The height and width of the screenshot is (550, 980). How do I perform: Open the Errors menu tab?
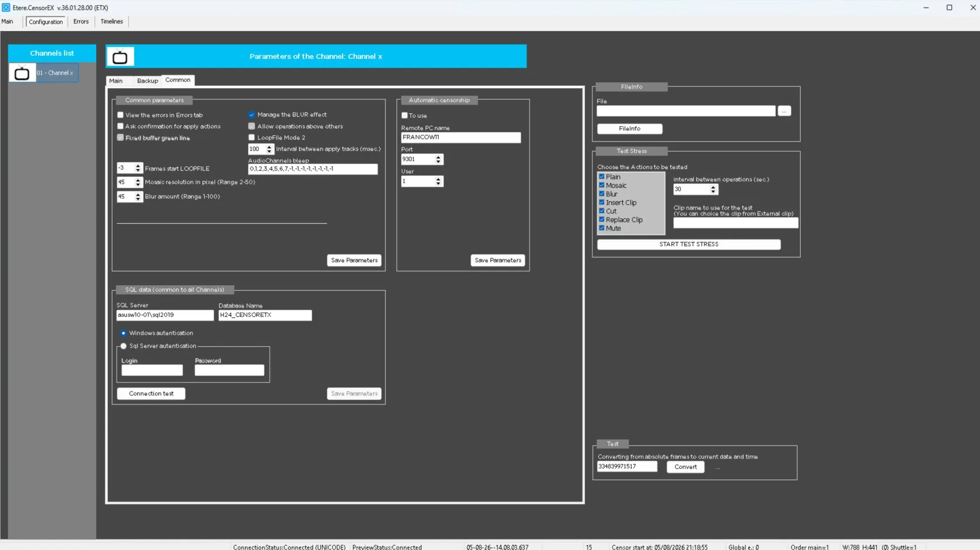[x=81, y=22]
